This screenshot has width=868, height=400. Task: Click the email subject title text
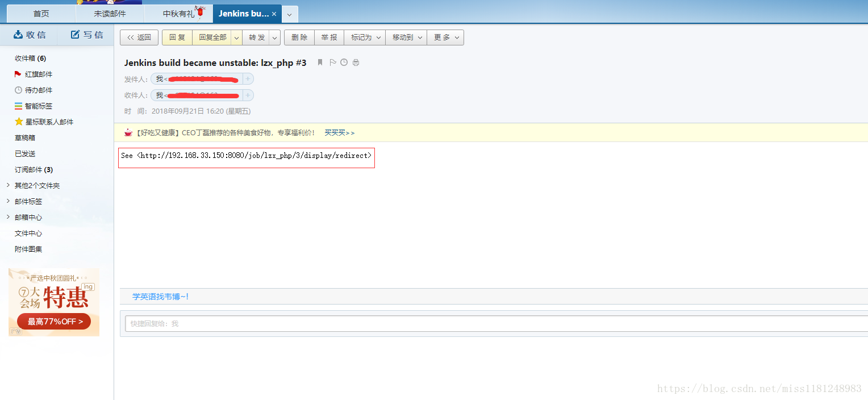[x=215, y=63]
